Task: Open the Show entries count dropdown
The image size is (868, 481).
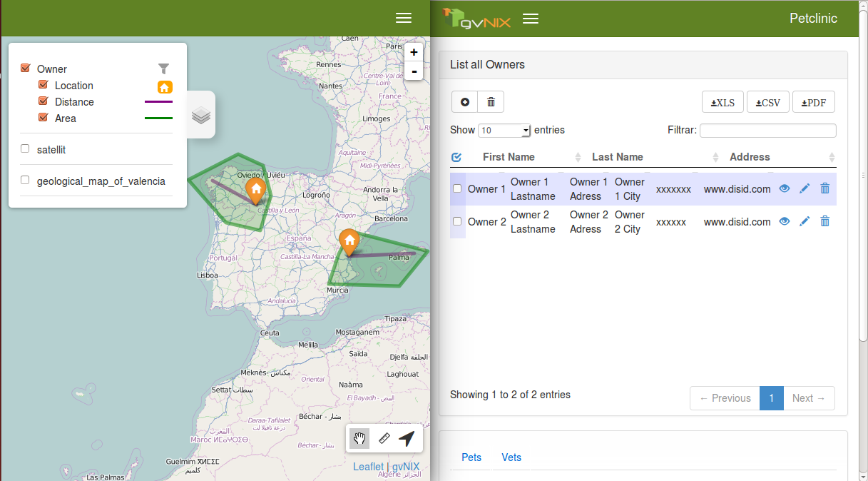Action: (x=504, y=131)
